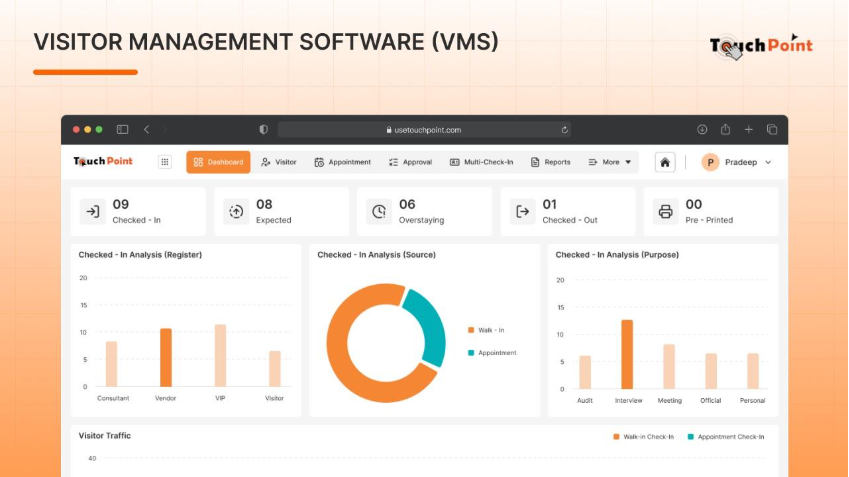
Task: Click the Expected visitors icon
Action: tap(236, 211)
